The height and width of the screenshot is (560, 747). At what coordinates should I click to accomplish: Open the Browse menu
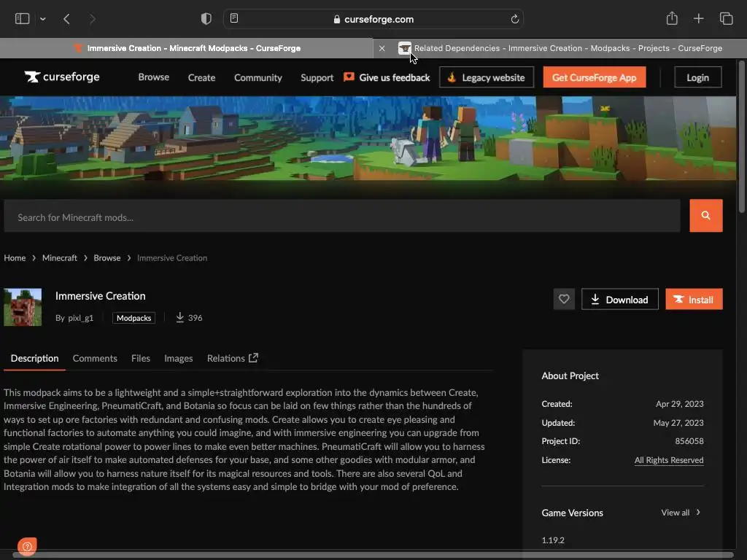(153, 77)
